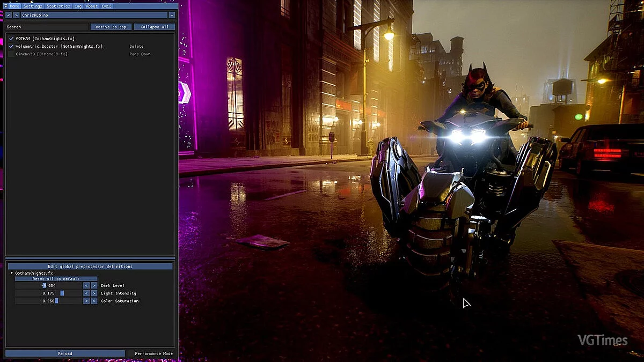This screenshot has width=644, height=362.
Task: Open the Statistics tab
Action: pos(58,6)
